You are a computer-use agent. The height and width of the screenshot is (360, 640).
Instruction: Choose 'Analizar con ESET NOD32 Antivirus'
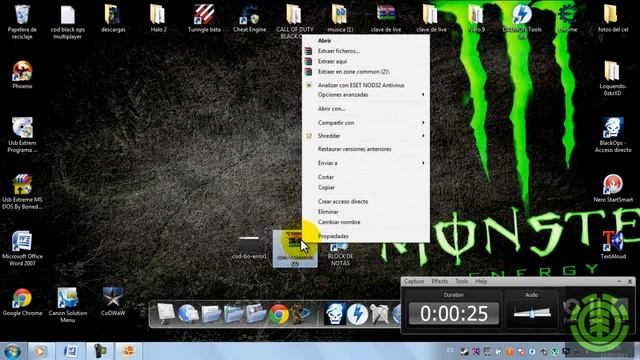[365, 85]
